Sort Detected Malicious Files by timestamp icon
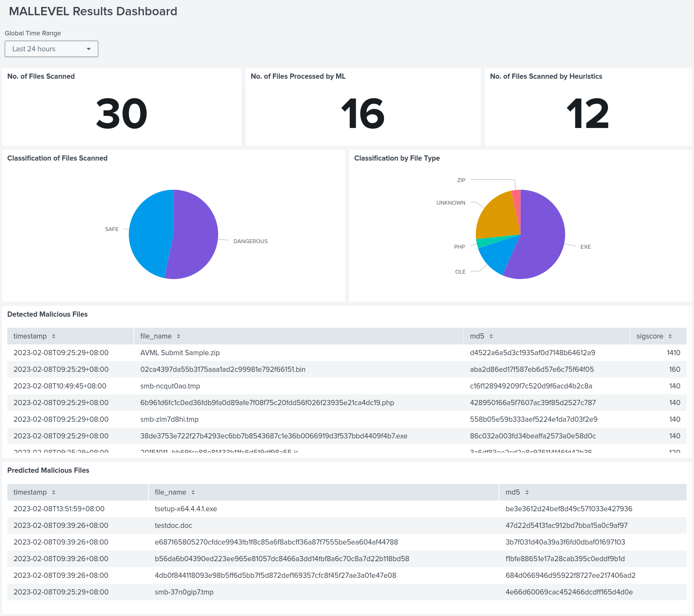 tap(53, 336)
